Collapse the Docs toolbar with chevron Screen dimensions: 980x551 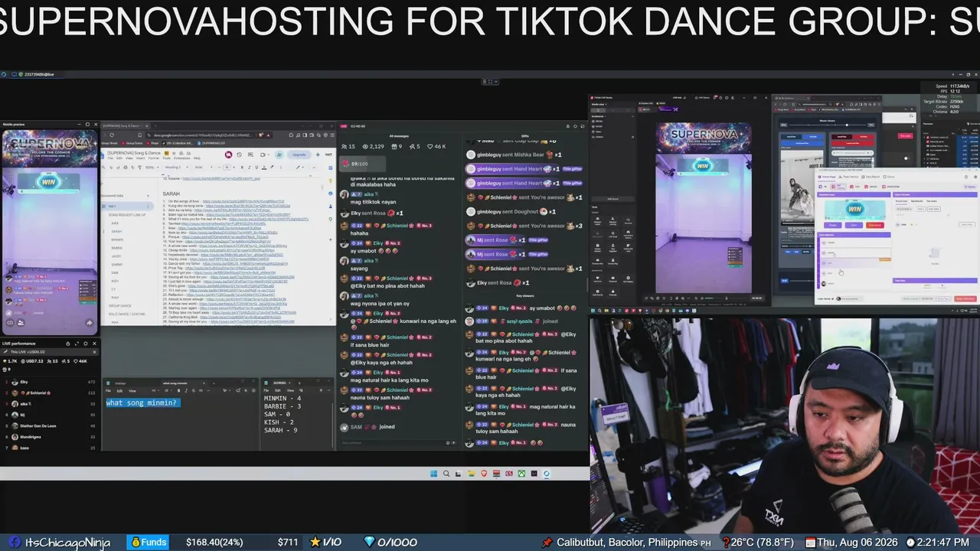[314, 168]
